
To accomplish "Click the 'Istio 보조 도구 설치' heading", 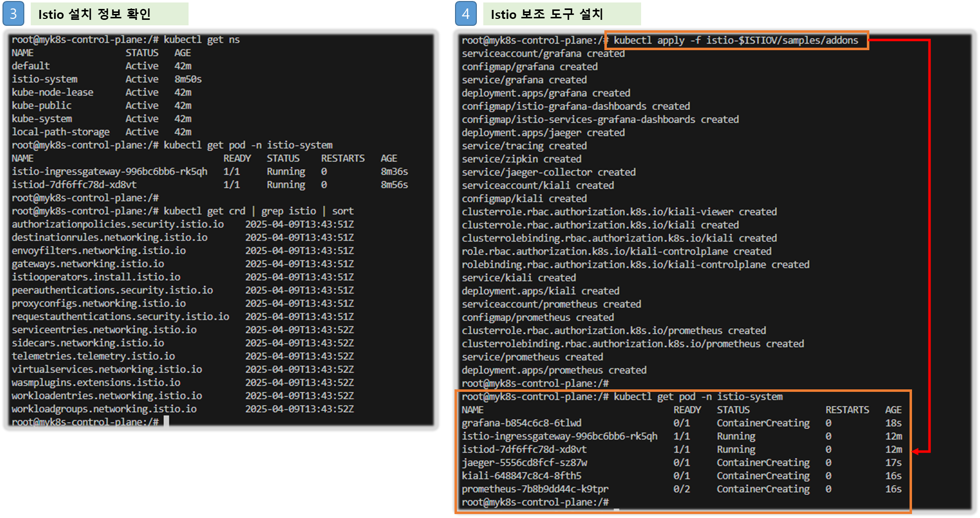I will point(547,14).
